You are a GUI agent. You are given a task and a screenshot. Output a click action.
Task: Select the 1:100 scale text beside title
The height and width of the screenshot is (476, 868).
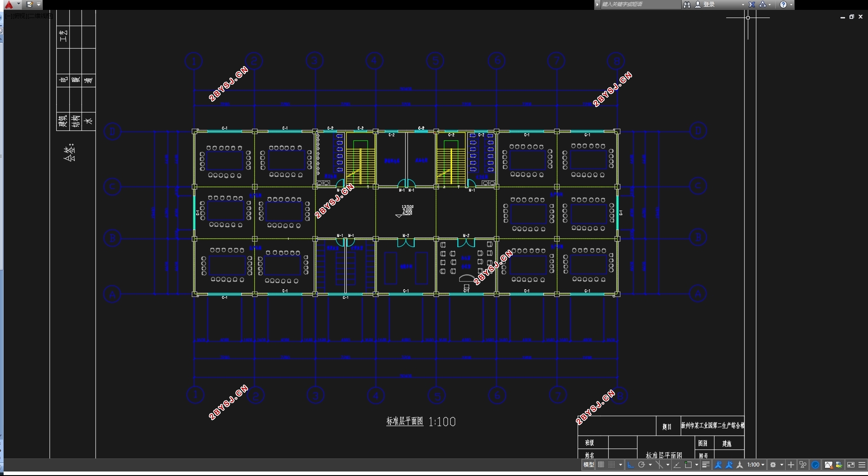pos(442,422)
